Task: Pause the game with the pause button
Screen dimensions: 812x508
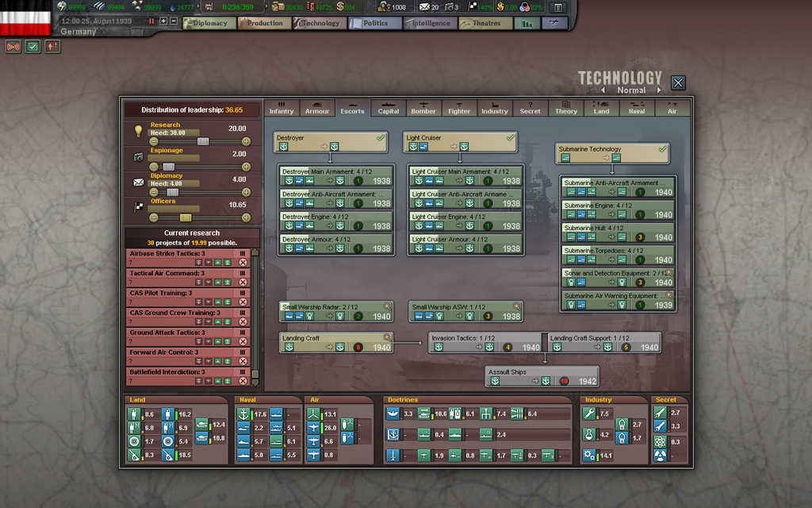Action: pyautogui.click(x=151, y=21)
